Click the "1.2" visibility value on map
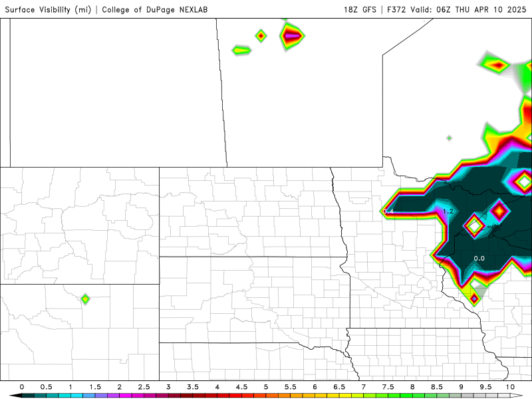This screenshot has width=532, height=399. pos(448,211)
